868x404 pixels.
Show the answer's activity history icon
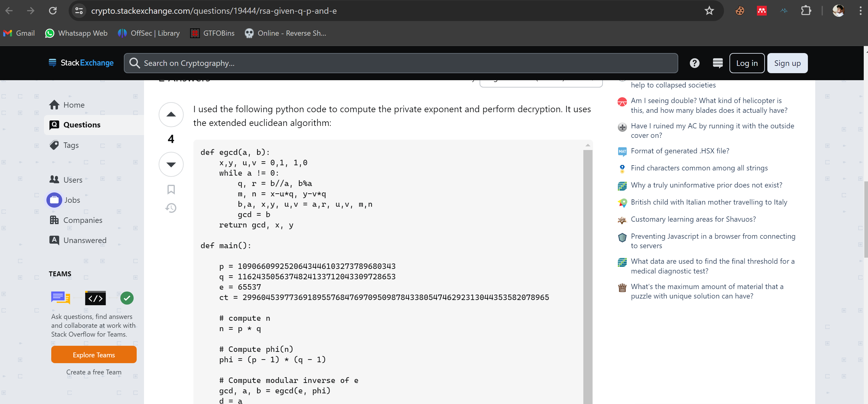coord(171,208)
